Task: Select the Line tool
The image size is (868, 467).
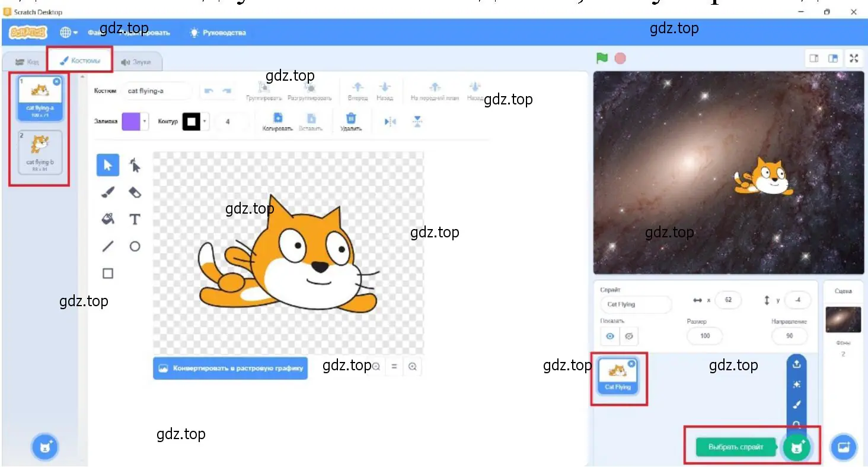Action: (x=108, y=246)
